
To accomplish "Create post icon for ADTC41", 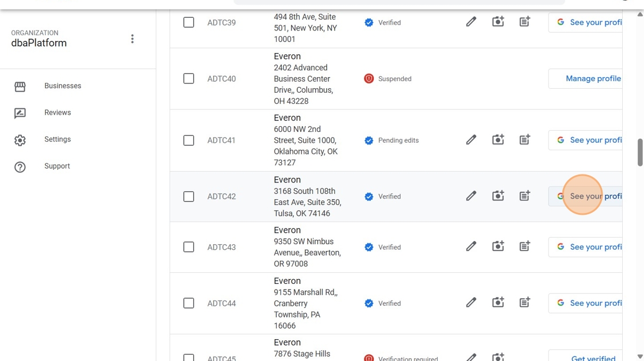I will tap(524, 139).
